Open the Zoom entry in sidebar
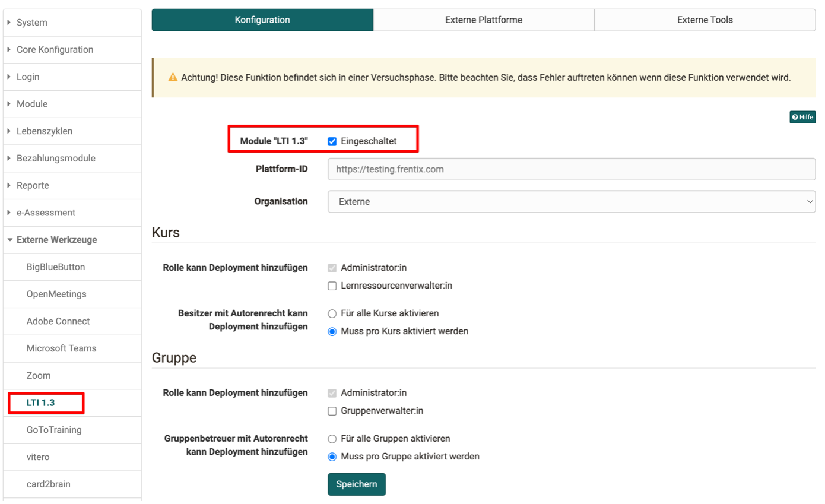Screen dimensions: 825x504 pyautogui.click(x=39, y=376)
